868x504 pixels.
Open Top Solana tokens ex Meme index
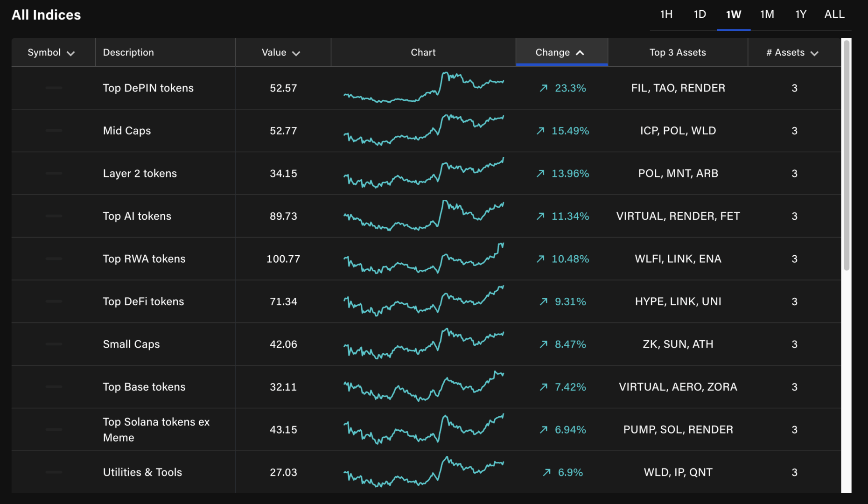tap(156, 429)
